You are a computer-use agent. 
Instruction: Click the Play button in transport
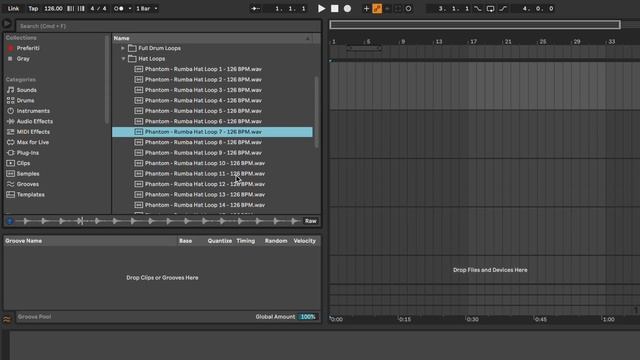[x=322, y=9]
